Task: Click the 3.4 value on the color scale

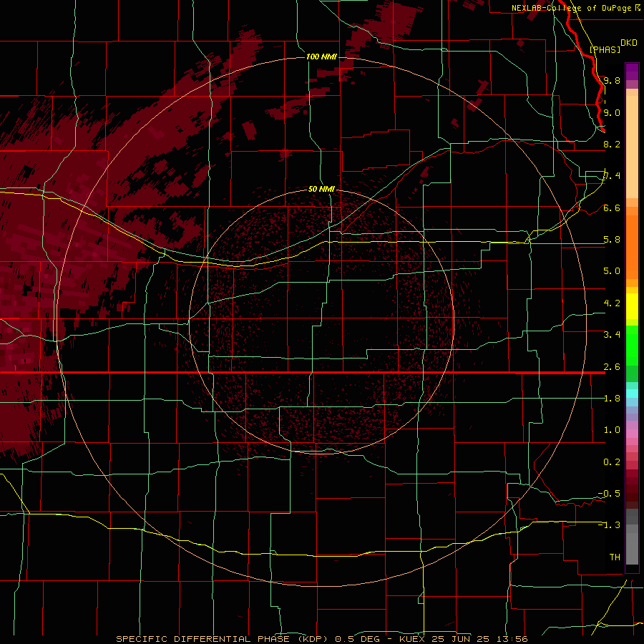Action: (x=612, y=335)
